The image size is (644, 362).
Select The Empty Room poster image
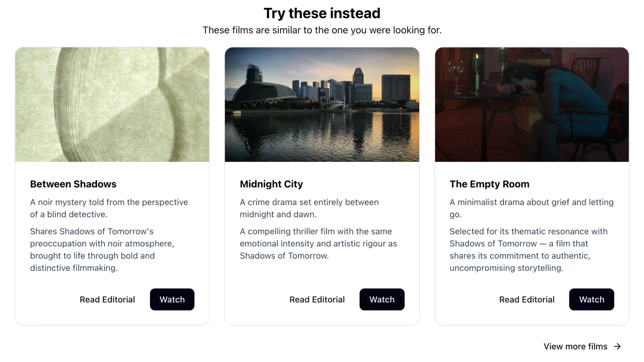(532, 104)
